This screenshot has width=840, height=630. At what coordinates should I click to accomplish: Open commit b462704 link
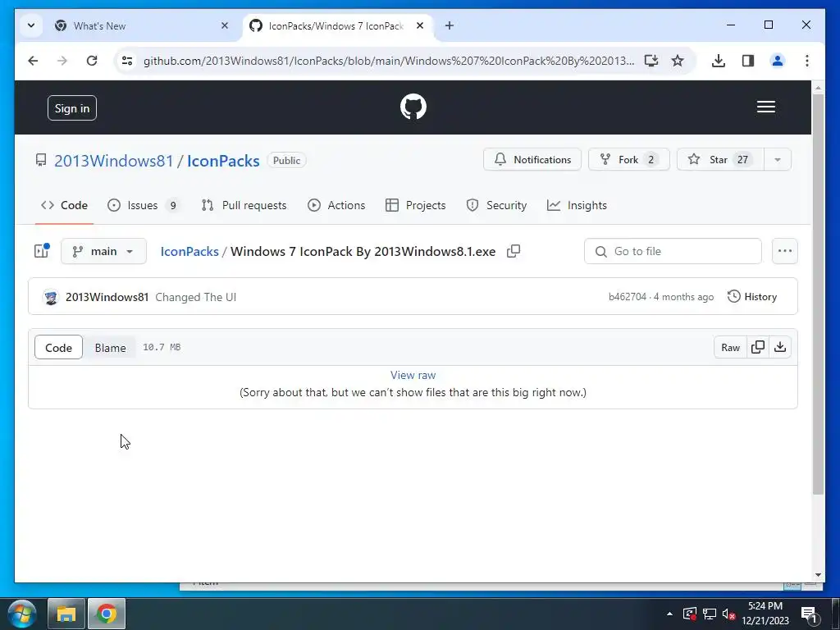(628, 297)
